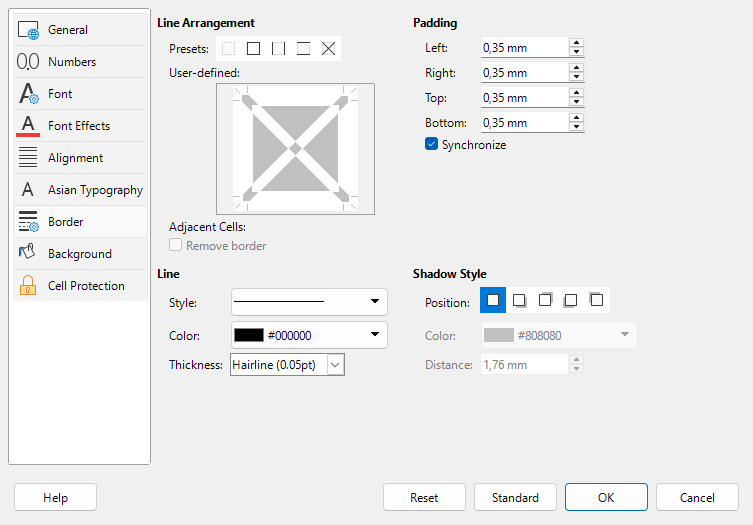Increase Left padding with up arrow
The image size is (753, 525).
[576, 43]
